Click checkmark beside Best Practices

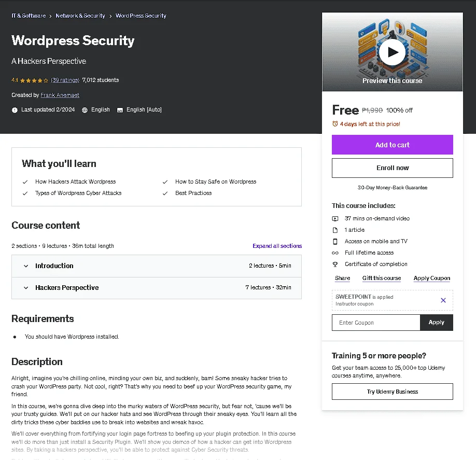[165, 193]
